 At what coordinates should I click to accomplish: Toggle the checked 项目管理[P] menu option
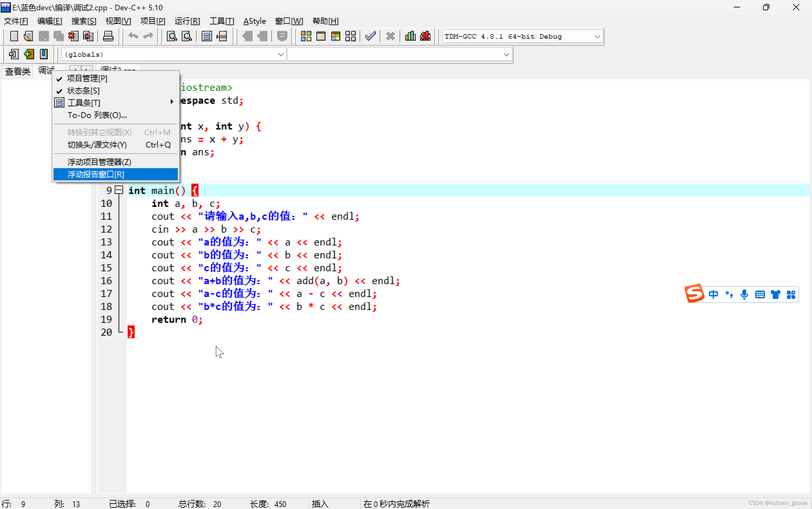tap(87, 78)
